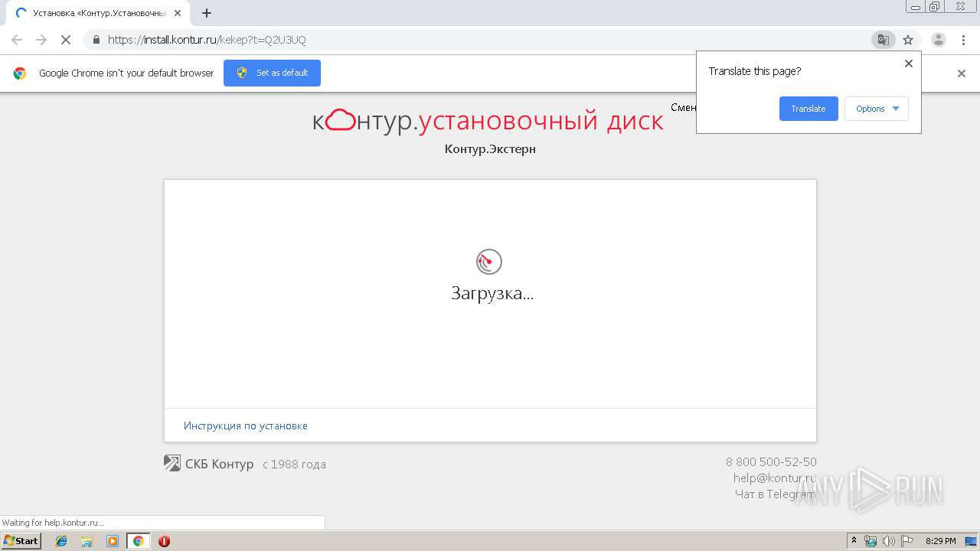Open Инструкция по установке link

tap(246, 425)
